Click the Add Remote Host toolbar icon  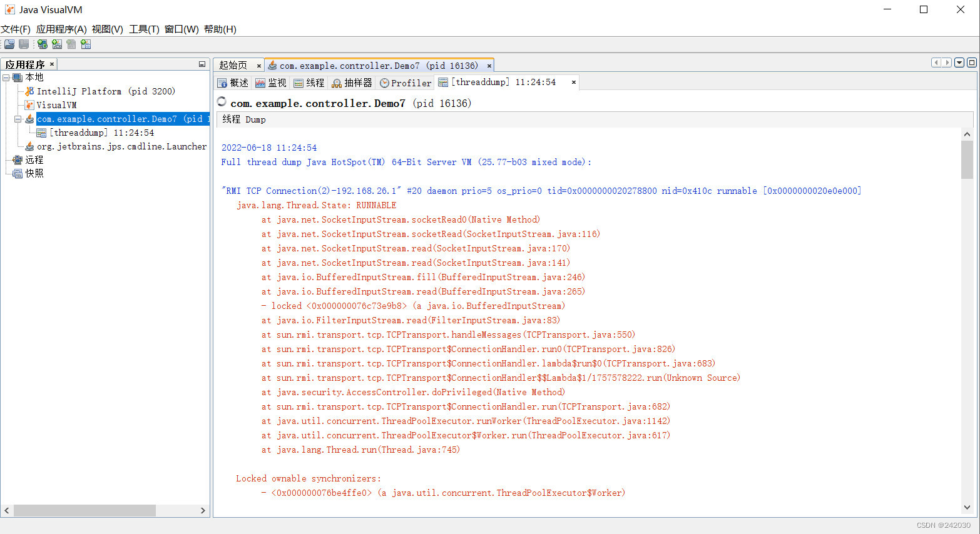pos(43,44)
